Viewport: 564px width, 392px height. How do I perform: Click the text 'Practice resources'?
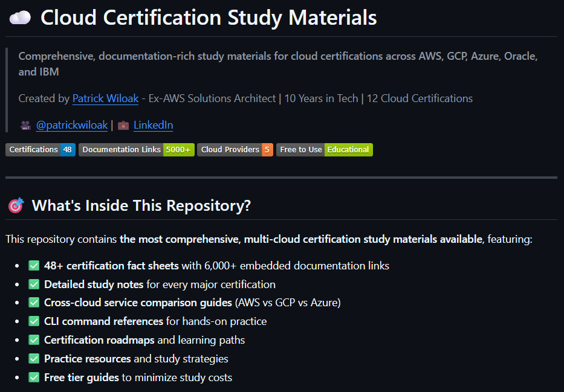88,359
